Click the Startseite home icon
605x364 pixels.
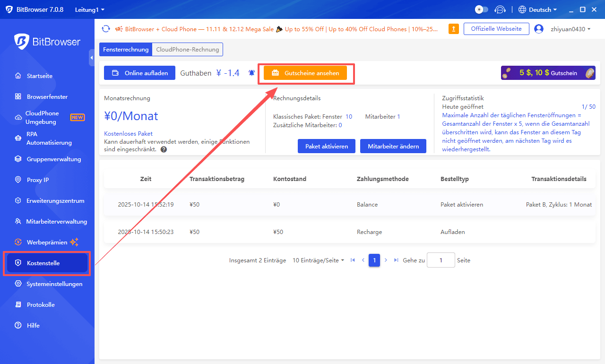(18, 76)
